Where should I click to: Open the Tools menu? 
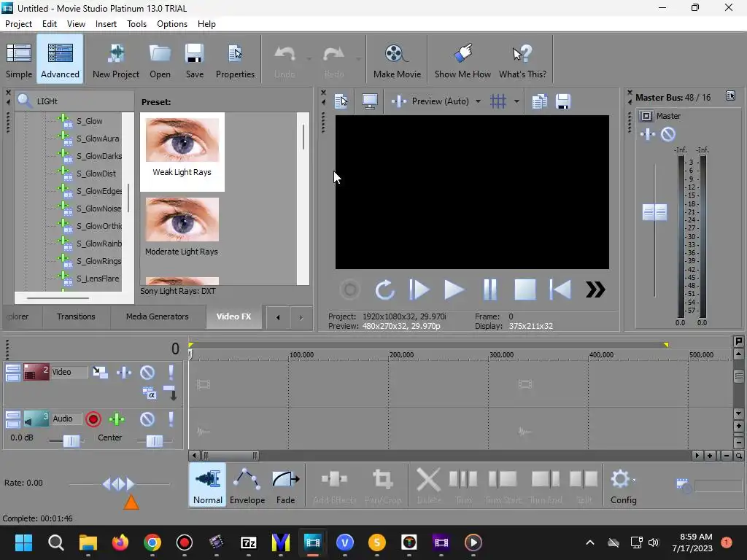coord(136,24)
